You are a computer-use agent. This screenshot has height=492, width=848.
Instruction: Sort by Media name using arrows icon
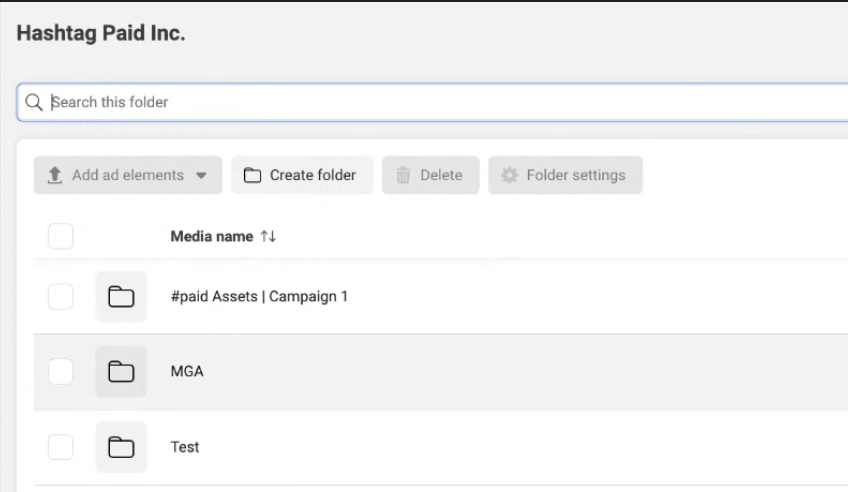tap(268, 236)
